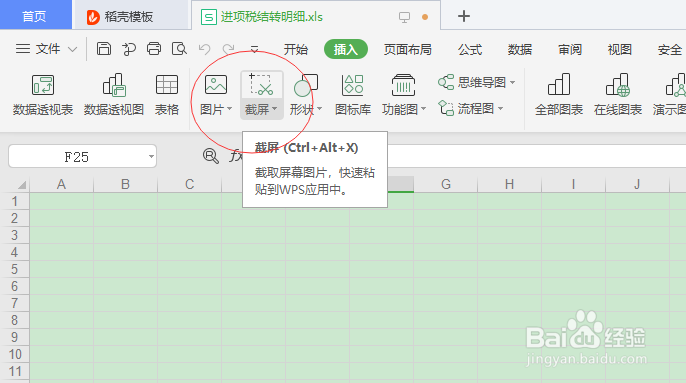Open the 截屏 dropdown arrow
The image size is (686, 383).
click(x=274, y=109)
